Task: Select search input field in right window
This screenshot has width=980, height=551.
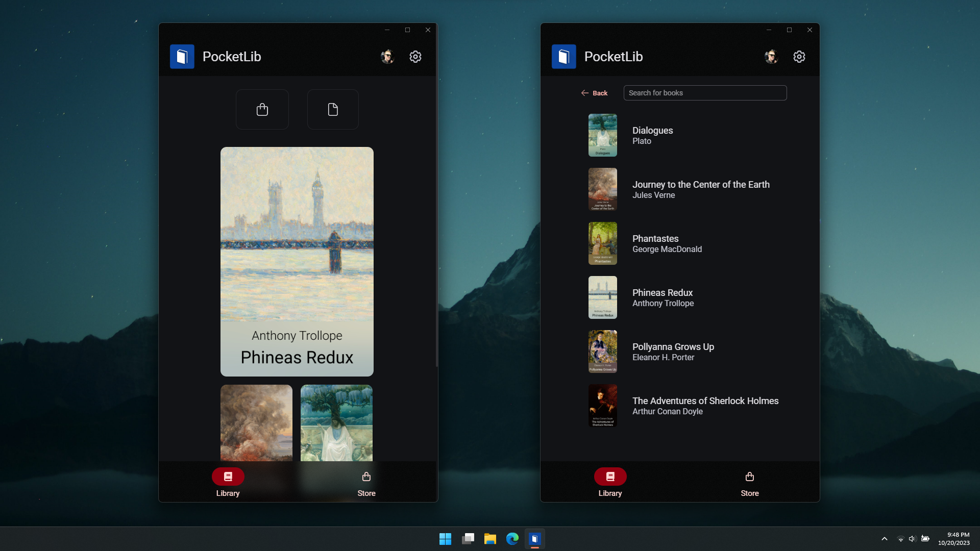Action: tap(705, 92)
